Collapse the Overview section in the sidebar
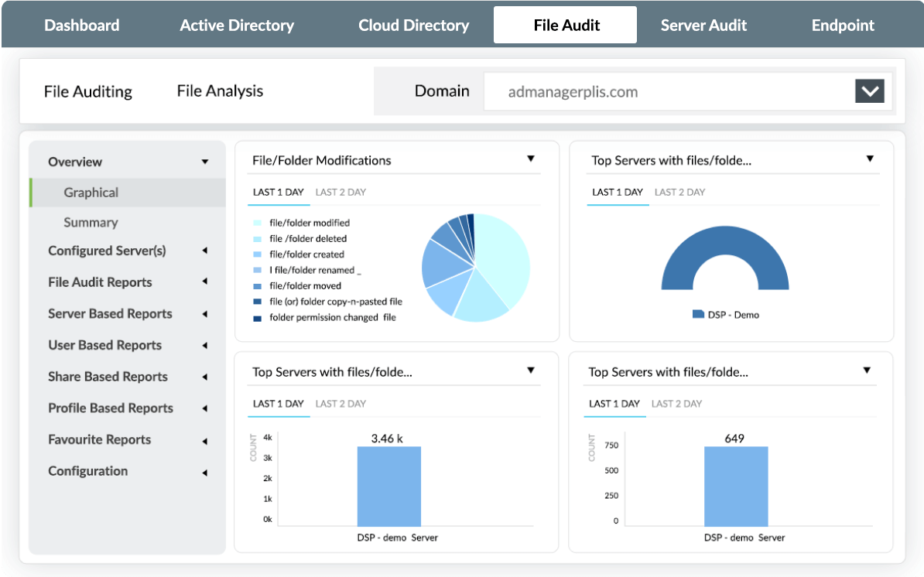Image resolution: width=924 pixels, height=577 pixels. 205,162
